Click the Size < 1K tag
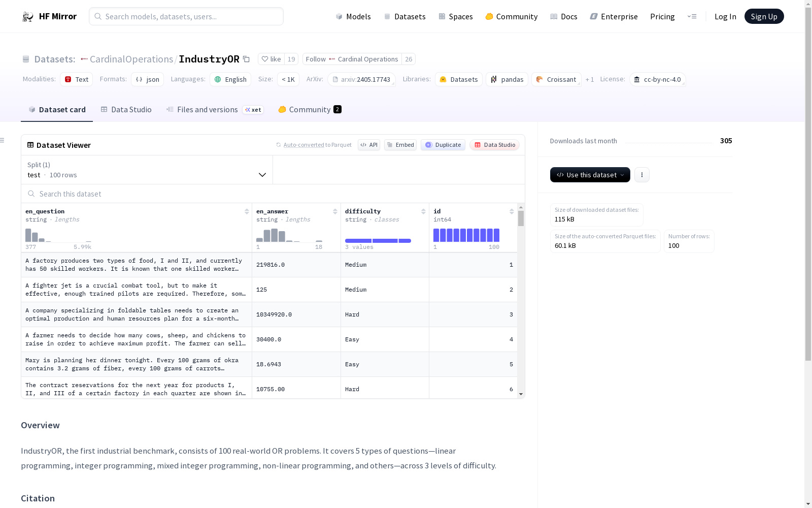 click(288, 79)
